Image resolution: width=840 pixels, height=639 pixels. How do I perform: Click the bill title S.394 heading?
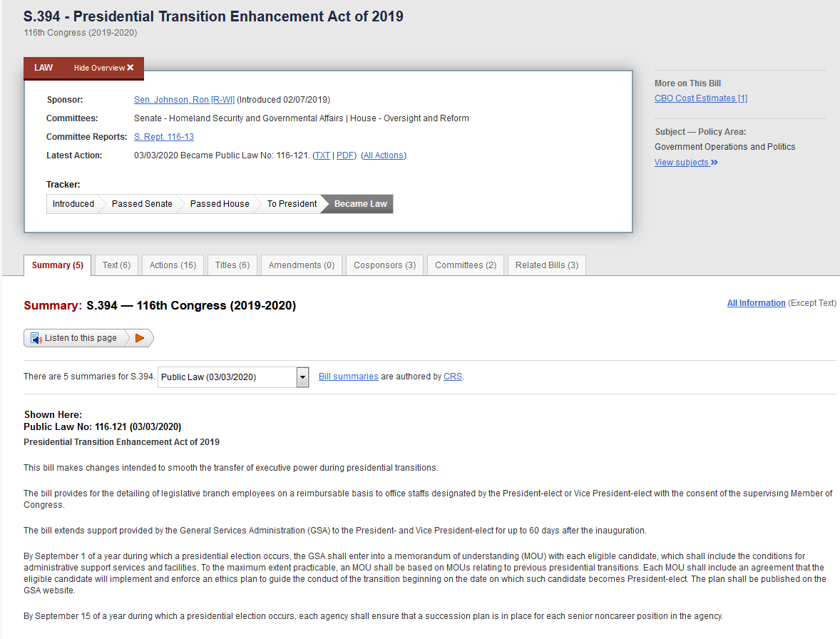point(213,16)
